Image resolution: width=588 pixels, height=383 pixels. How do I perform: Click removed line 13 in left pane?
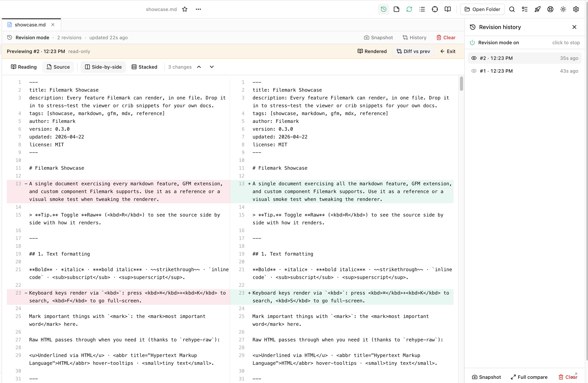click(118, 191)
